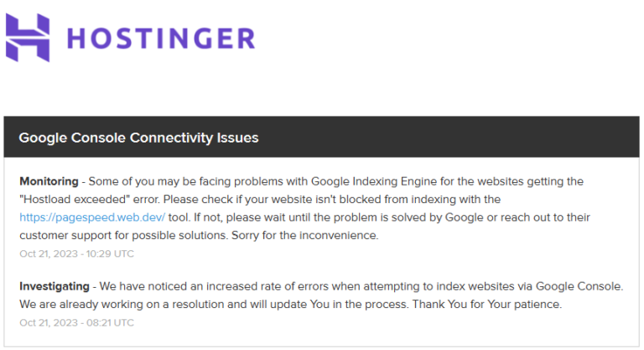Screen dimensions: 644x350
Task: Click the Oct 21, 2023 - 10:29 UTC timestamp
Action: coord(77,253)
